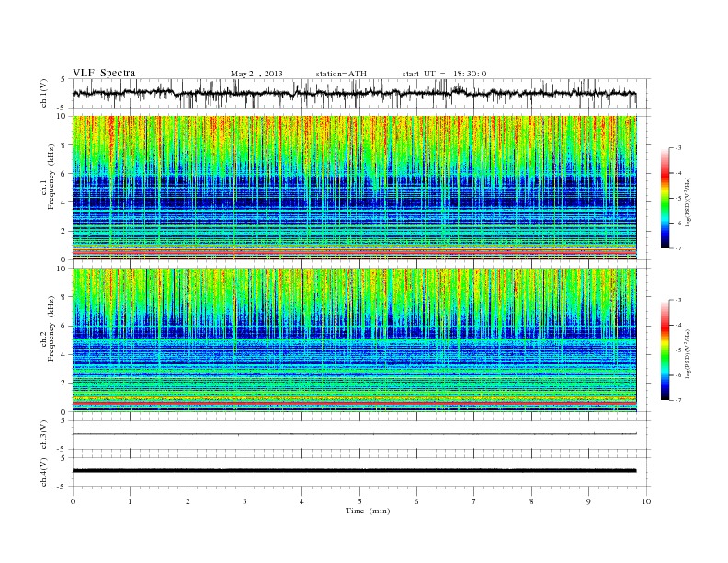Image resolution: width=728 pixels, height=563 pixels.
Task: Click the "4" tick on the time axis
Action: coord(302,501)
